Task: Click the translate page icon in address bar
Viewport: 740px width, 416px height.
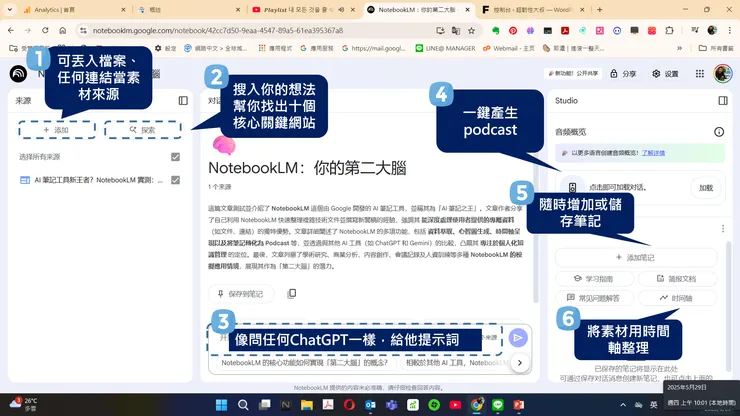Action: tap(456, 30)
